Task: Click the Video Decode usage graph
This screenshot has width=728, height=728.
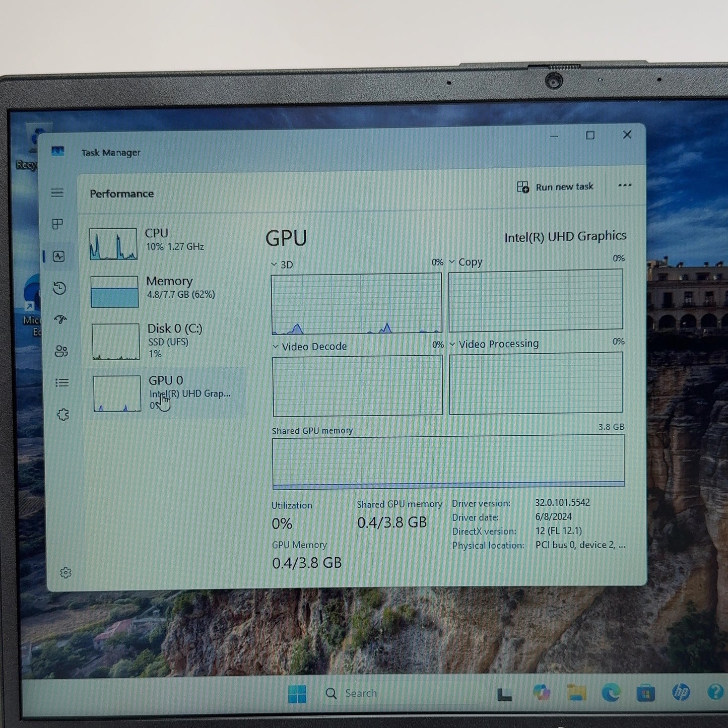Action: [x=358, y=386]
